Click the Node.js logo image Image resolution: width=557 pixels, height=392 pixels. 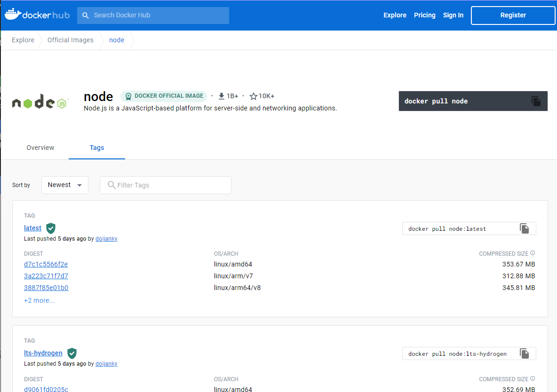[x=40, y=102]
